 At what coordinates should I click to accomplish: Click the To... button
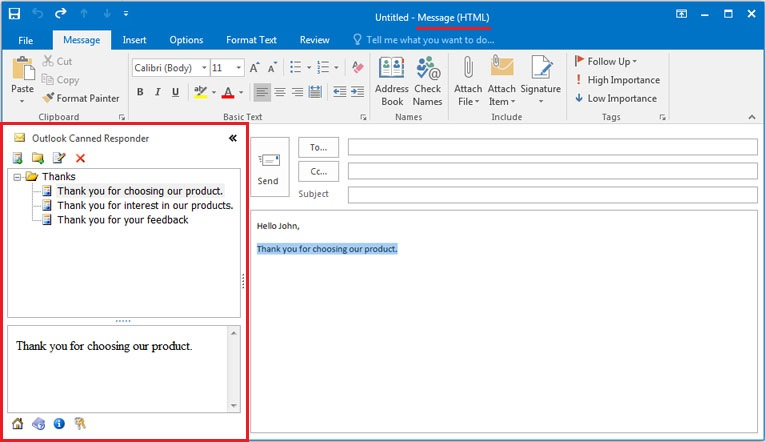pos(318,147)
